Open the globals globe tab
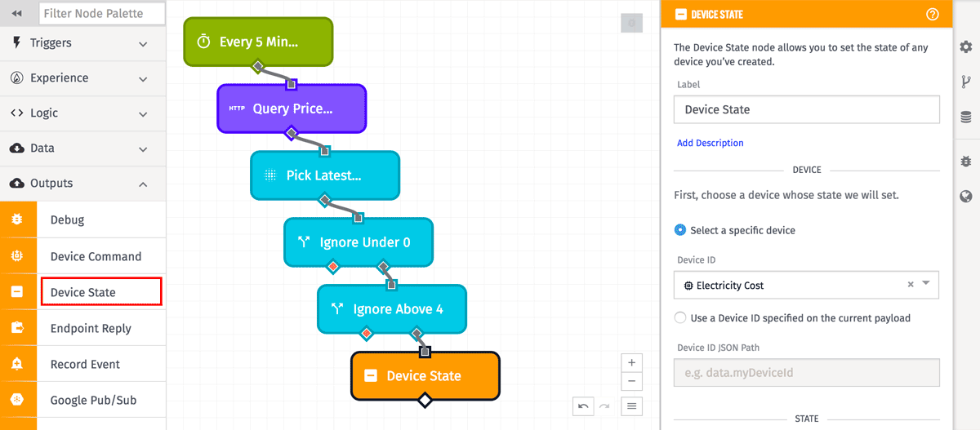The width and height of the screenshot is (980, 430). (966, 197)
